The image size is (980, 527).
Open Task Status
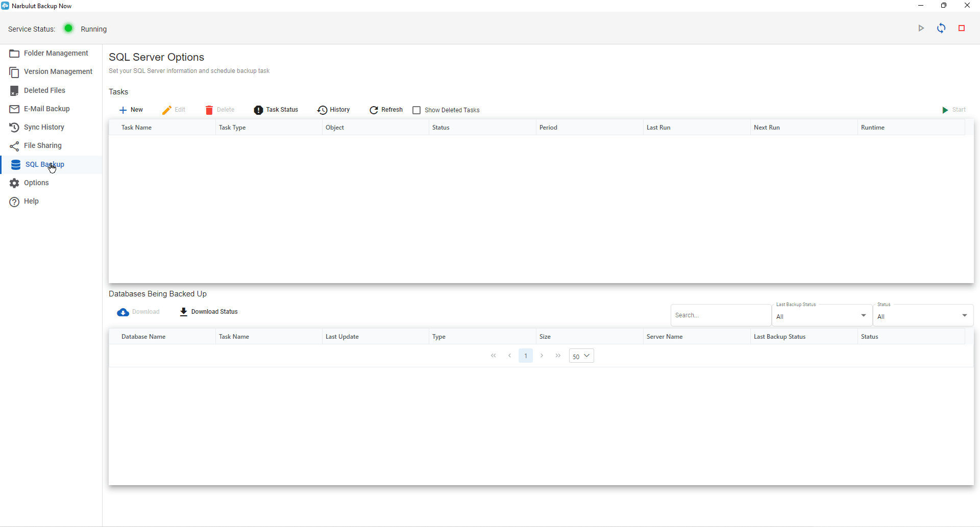(276, 110)
